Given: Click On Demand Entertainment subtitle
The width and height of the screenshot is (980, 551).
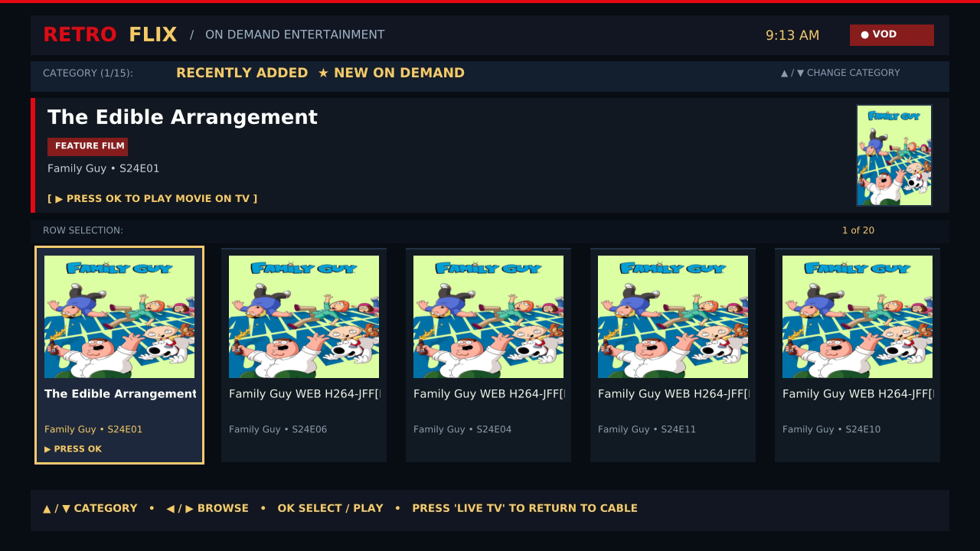Looking at the screenshot, I should [295, 34].
